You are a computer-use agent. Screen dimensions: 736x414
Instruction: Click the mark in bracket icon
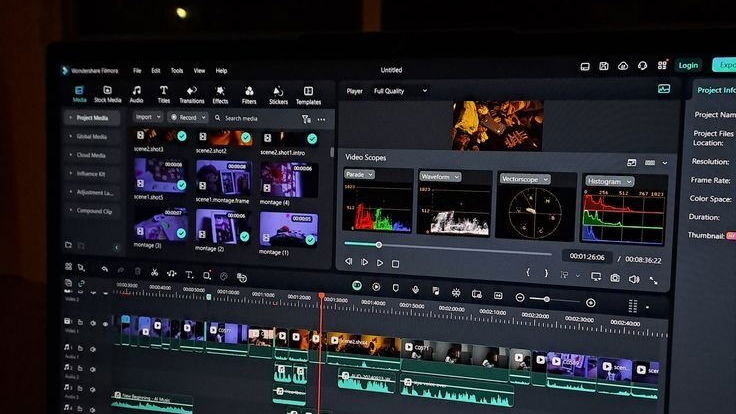(528, 272)
